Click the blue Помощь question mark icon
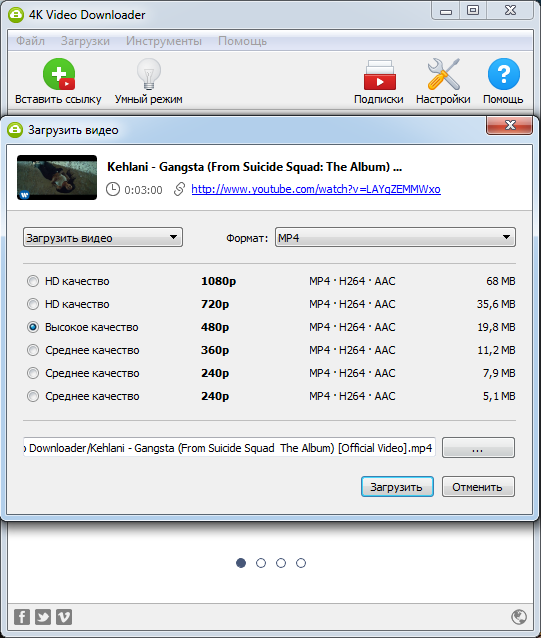Screen dimensions: 541x638 point(504,74)
